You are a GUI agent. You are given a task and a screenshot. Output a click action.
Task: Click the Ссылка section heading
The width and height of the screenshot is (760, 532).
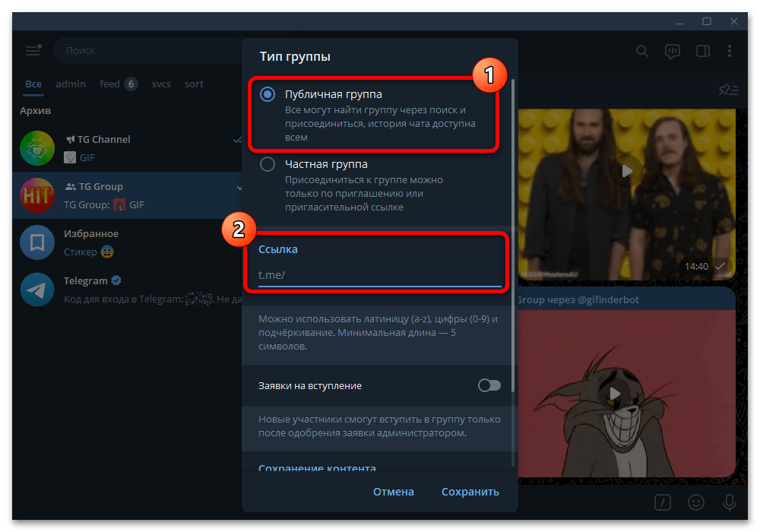pos(277,249)
